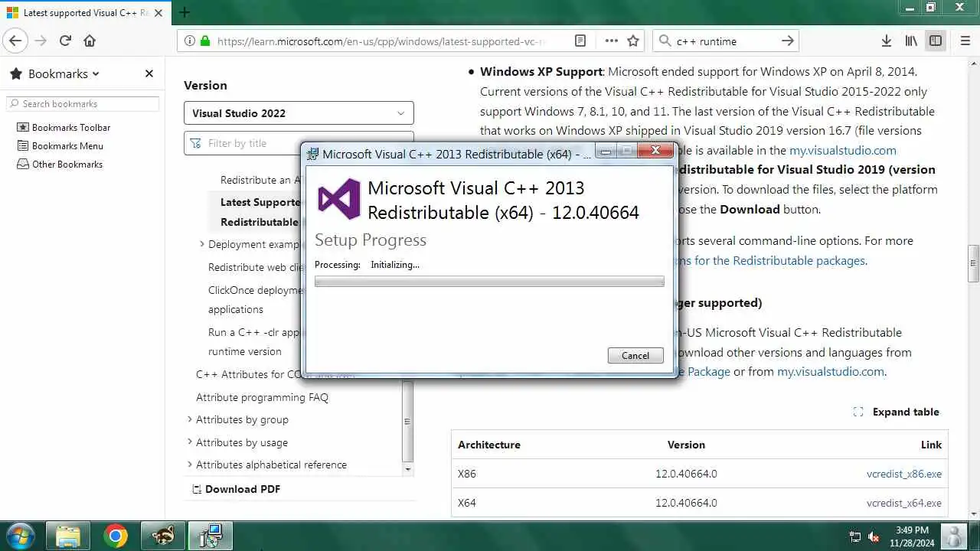The image size is (980, 551).
Task: Expand Attributes by group
Action: click(x=190, y=419)
